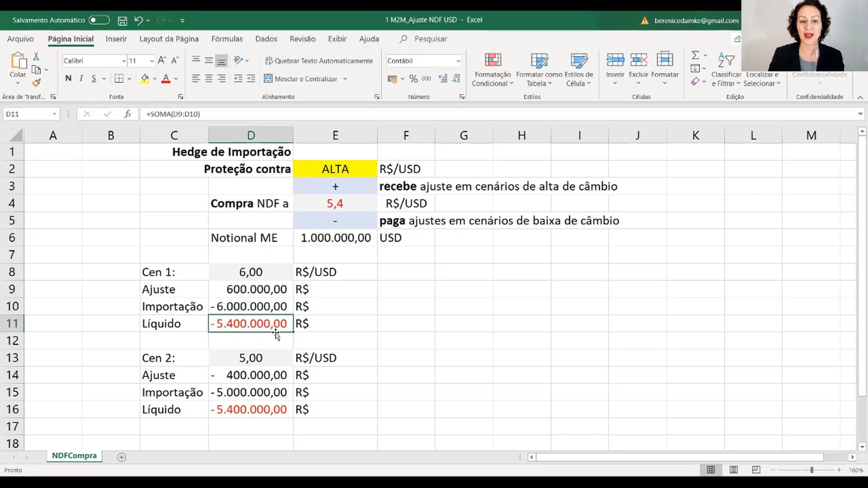The image size is (868, 488).
Task: Switch to the Layout da Página tab
Action: [169, 39]
